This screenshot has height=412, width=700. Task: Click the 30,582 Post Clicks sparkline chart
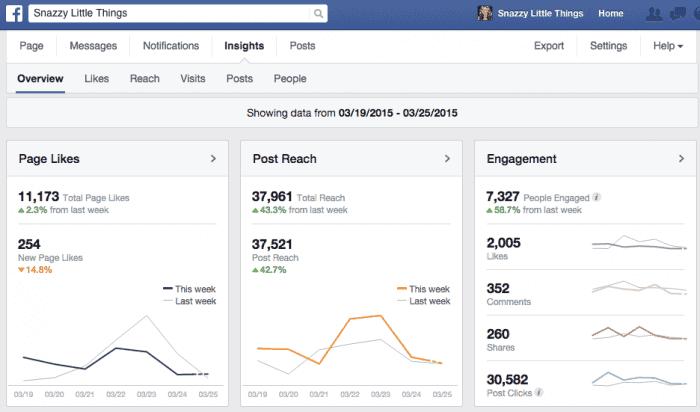639,379
